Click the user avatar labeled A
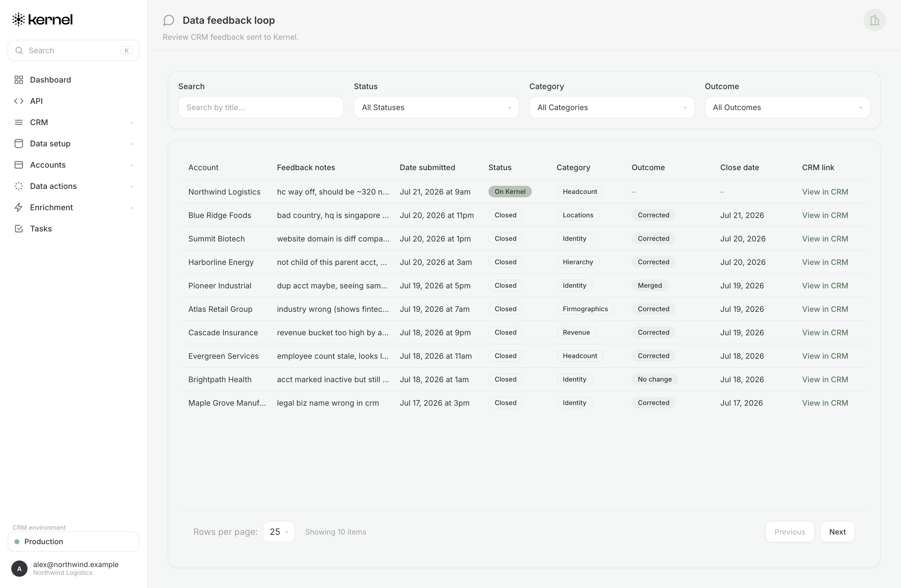Viewport: 901px width, 588px height. [x=19, y=568]
